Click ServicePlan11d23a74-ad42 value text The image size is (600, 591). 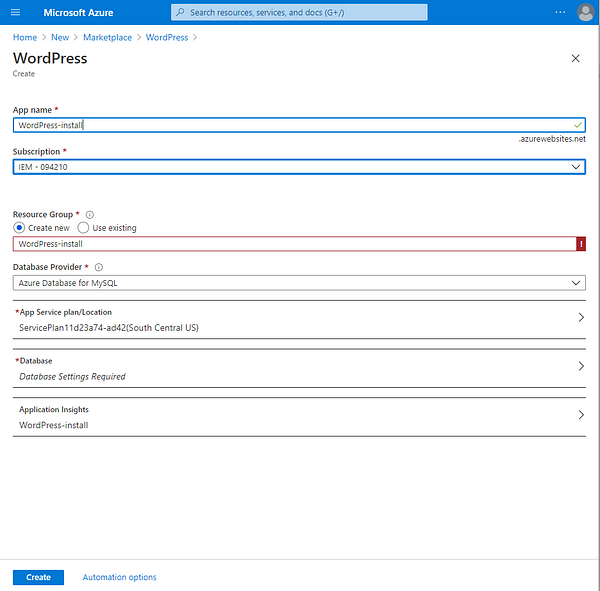pyautogui.click(x=109, y=328)
